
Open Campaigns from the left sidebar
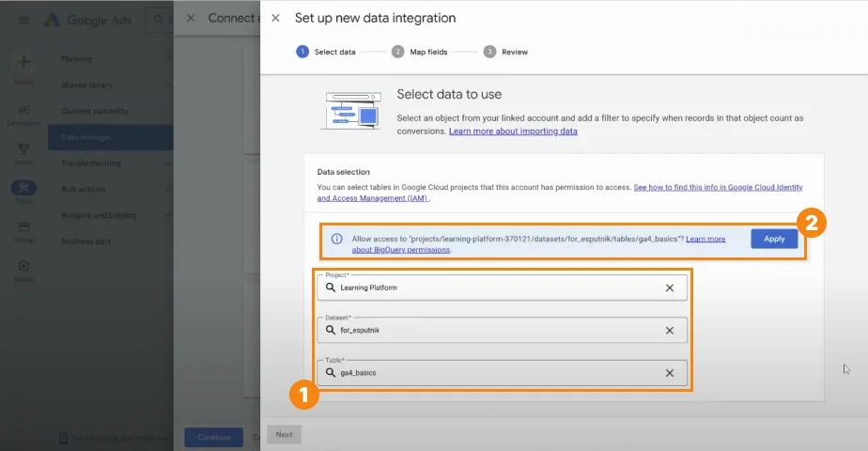click(23, 116)
